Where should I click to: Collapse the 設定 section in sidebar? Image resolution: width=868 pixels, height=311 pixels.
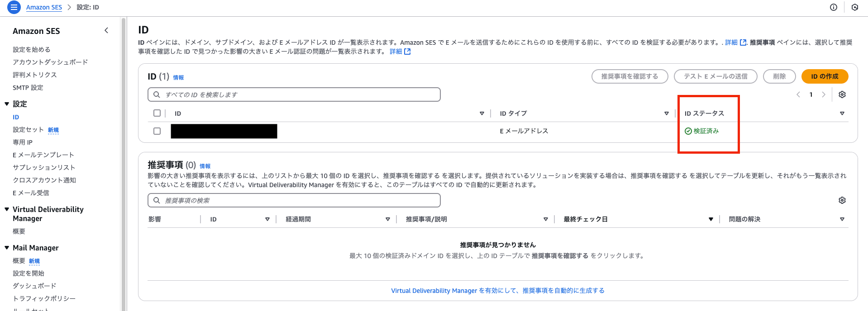(x=7, y=104)
